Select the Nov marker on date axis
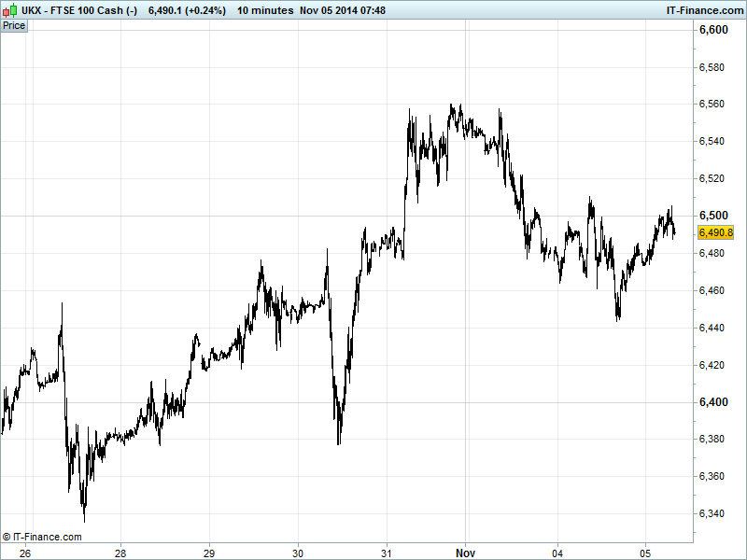 pos(467,553)
